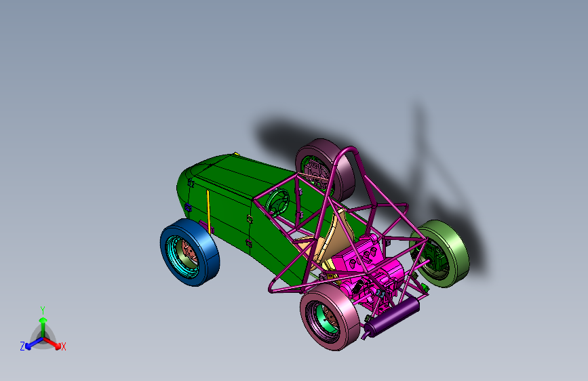Image resolution: width=588 pixels, height=381 pixels.
Task: Click the blue Z axis arrow on triad
Action: tap(33, 344)
